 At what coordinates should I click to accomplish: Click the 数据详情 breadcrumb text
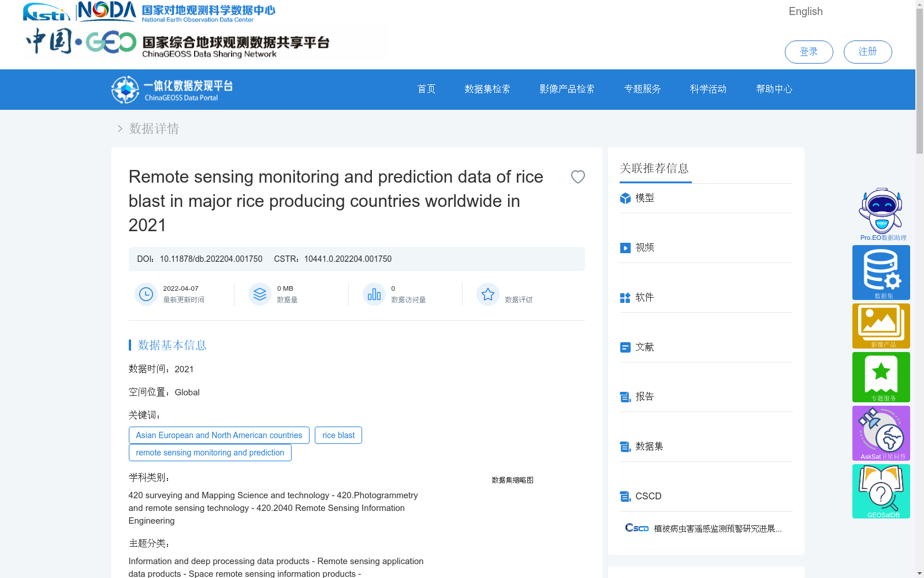pos(154,128)
